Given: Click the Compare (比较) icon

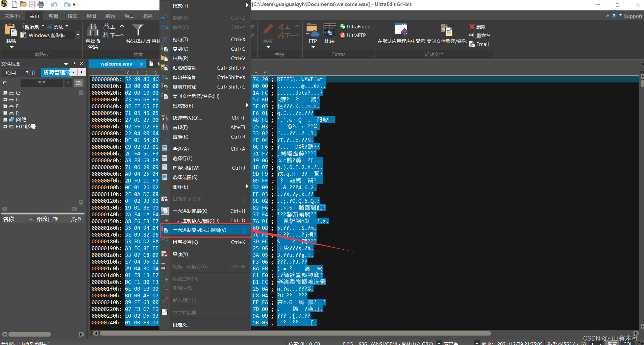Looking at the screenshot, I should (329, 30).
